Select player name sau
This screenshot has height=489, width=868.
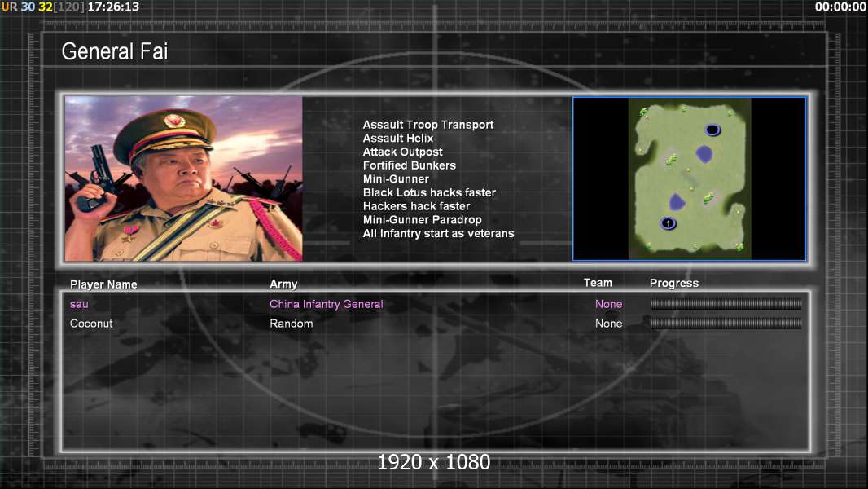[x=79, y=304]
